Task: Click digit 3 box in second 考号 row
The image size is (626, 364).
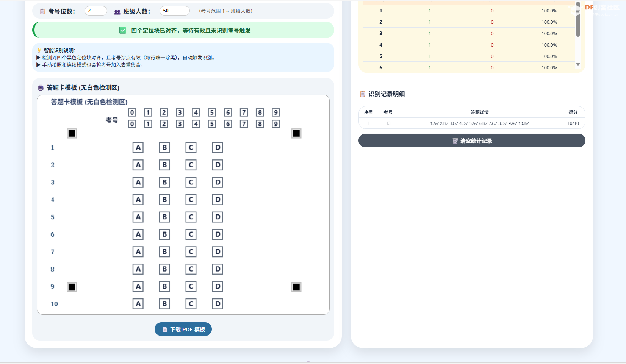Action: tap(180, 124)
